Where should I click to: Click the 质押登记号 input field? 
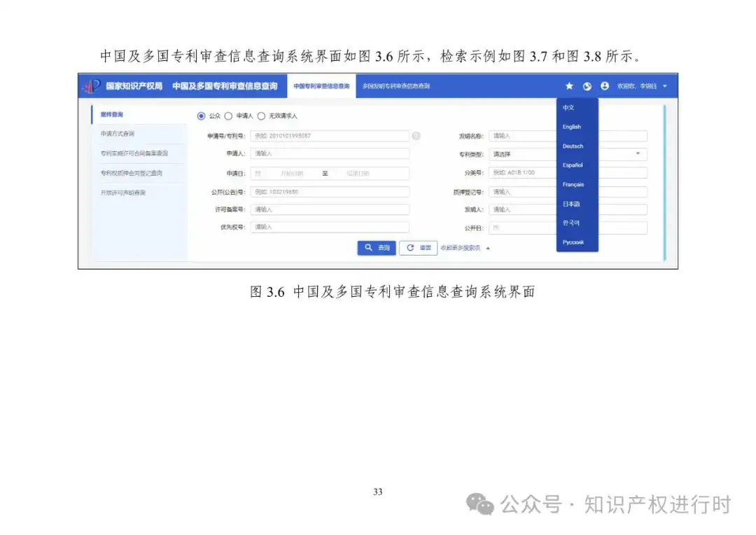coord(568,192)
